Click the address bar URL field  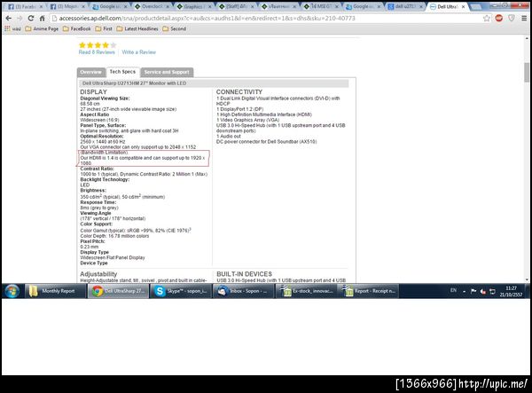coord(264,19)
